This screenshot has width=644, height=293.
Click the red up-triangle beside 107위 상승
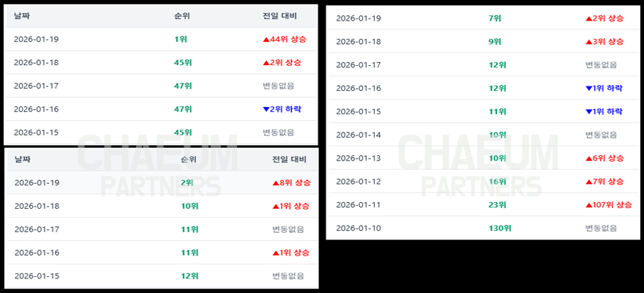tap(589, 205)
